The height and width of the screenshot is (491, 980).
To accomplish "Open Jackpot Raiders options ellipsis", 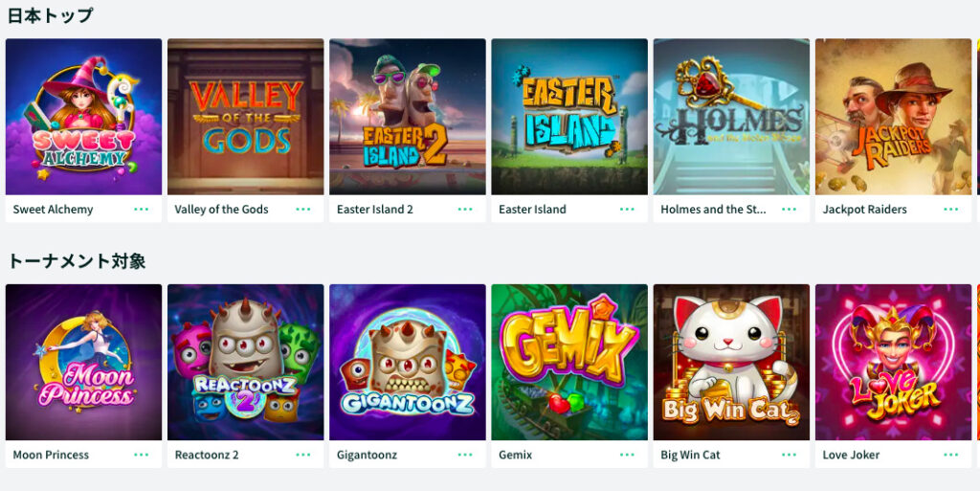I will (x=950, y=210).
